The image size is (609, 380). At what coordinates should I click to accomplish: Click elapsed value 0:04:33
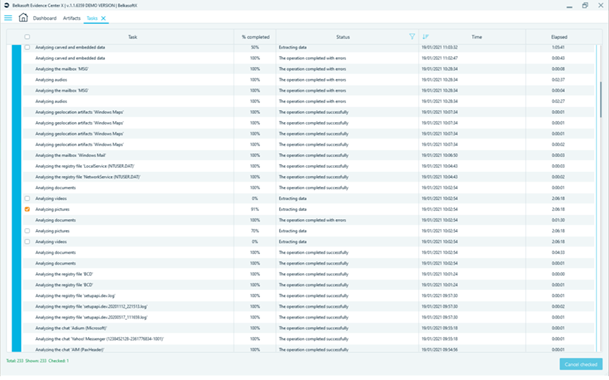[x=558, y=253]
